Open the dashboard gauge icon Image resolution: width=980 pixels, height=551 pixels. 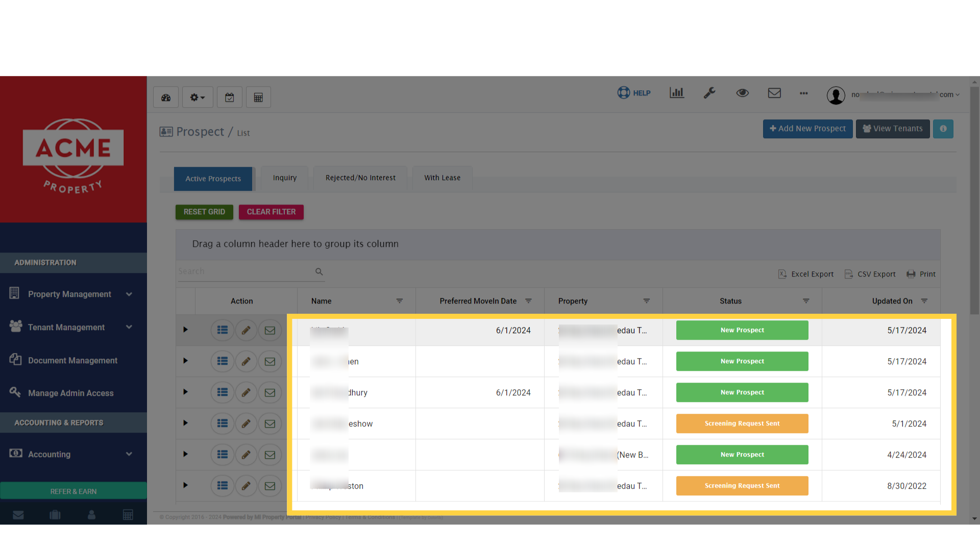166,97
